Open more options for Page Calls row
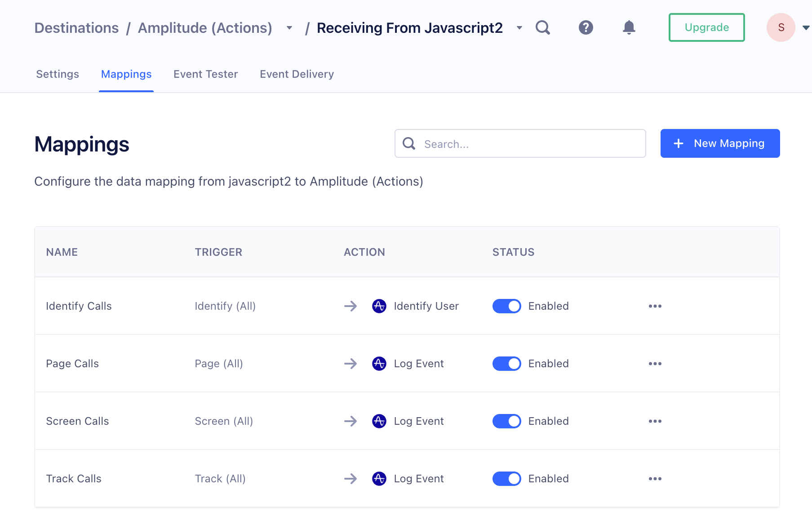 (x=655, y=364)
